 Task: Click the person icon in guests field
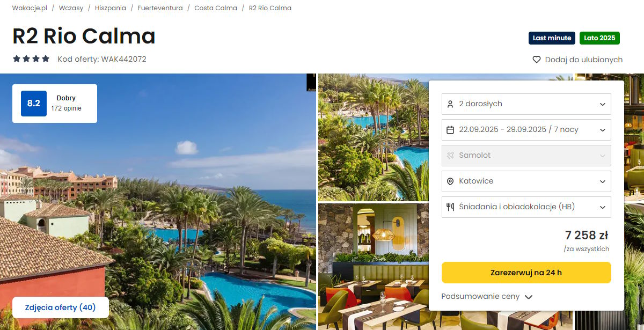(x=450, y=104)
